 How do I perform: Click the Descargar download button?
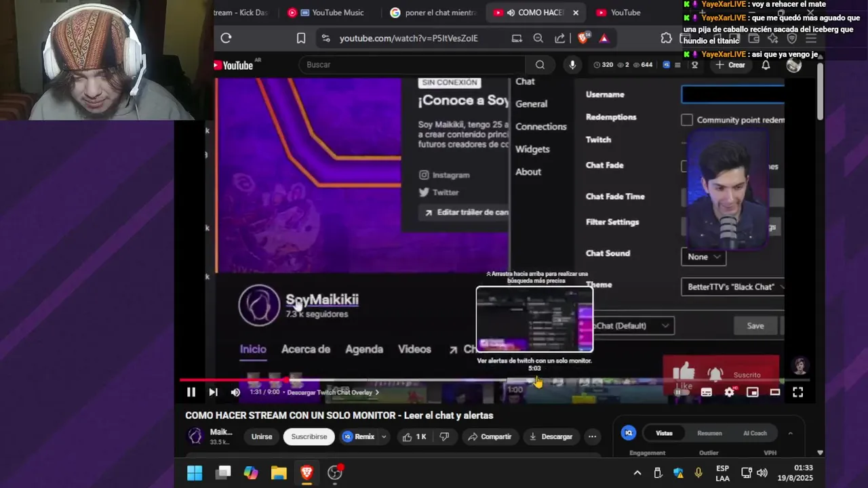point(550,436)
